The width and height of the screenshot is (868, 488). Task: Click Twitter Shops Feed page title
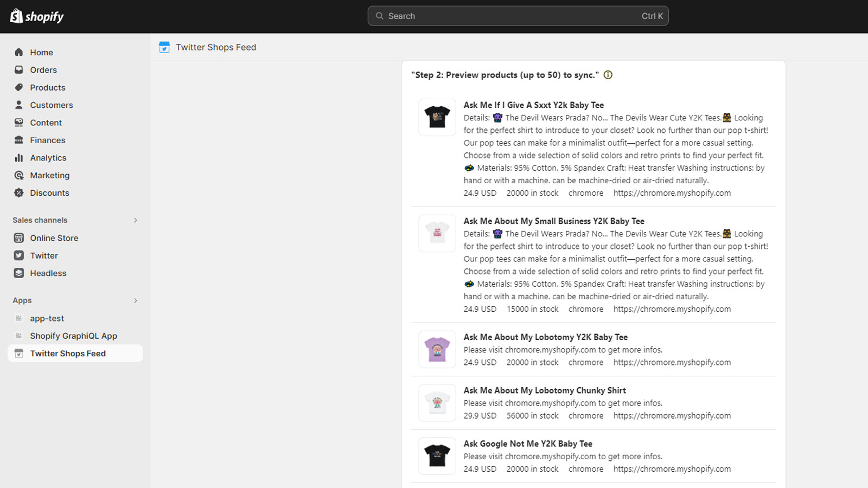[216, 47]
